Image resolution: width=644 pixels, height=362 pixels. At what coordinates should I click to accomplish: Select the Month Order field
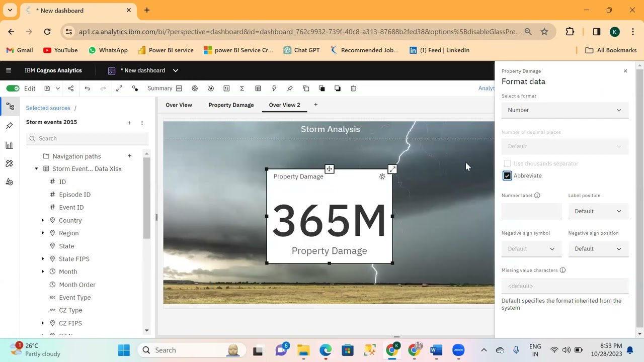click(x=77, y=285)
